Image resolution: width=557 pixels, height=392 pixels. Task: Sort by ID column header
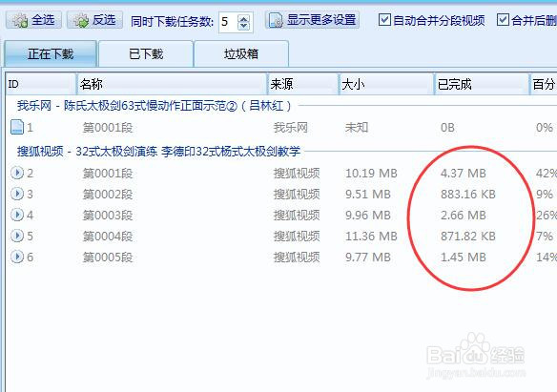(x=41, y=84)
